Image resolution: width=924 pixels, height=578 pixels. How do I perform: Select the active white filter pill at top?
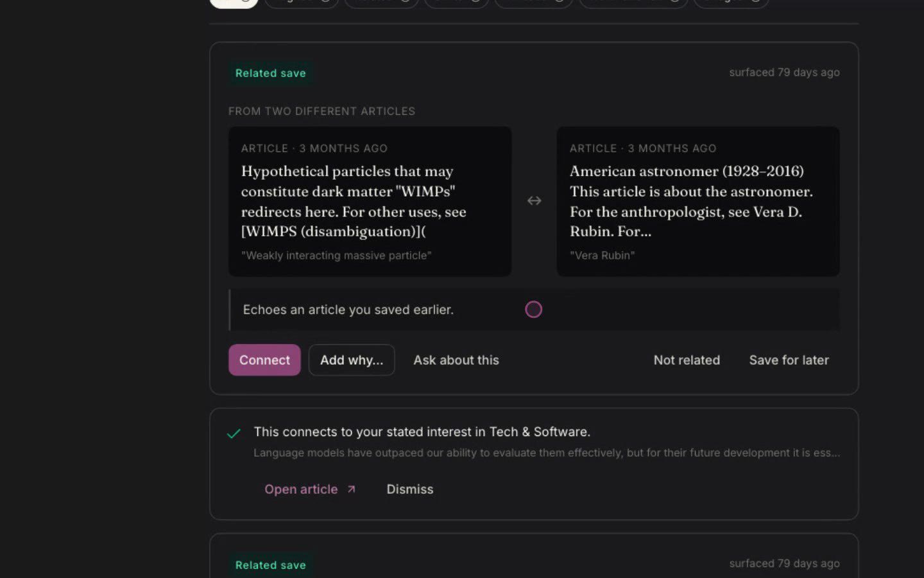coord(234,2)
